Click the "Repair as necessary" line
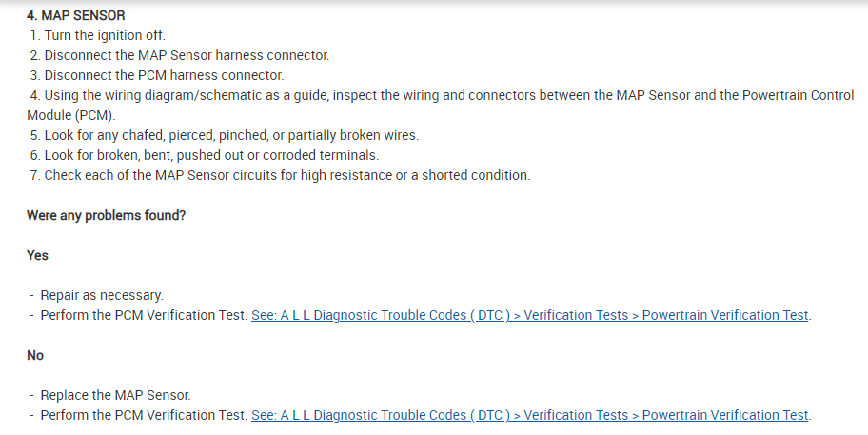Image resolution: width=868 pixels, height=435 pixels. tap(102, 295)
